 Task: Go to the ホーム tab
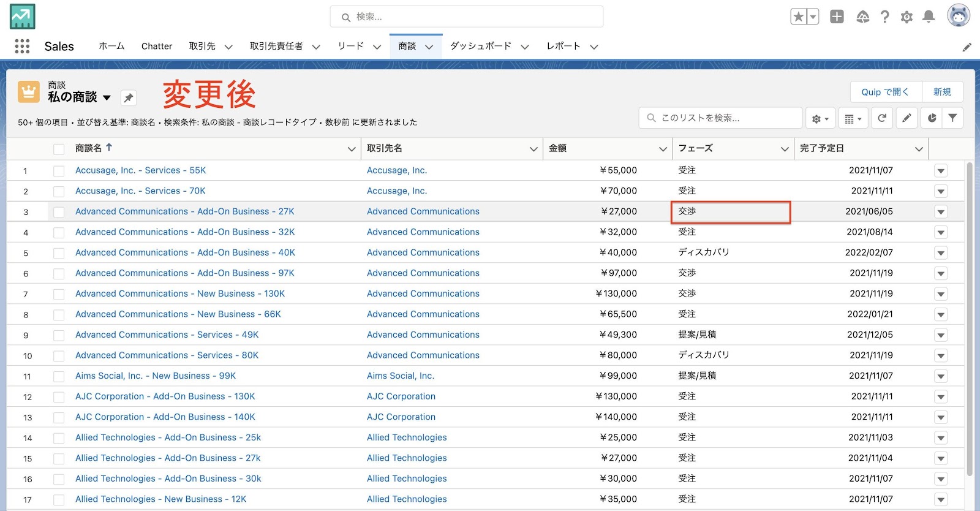(111, 46)
